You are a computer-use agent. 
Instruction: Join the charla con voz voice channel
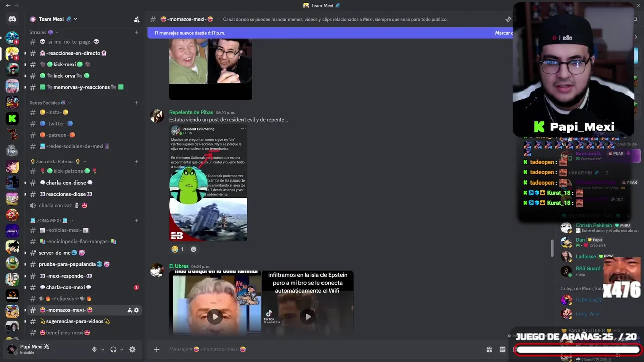click(84, 205)
